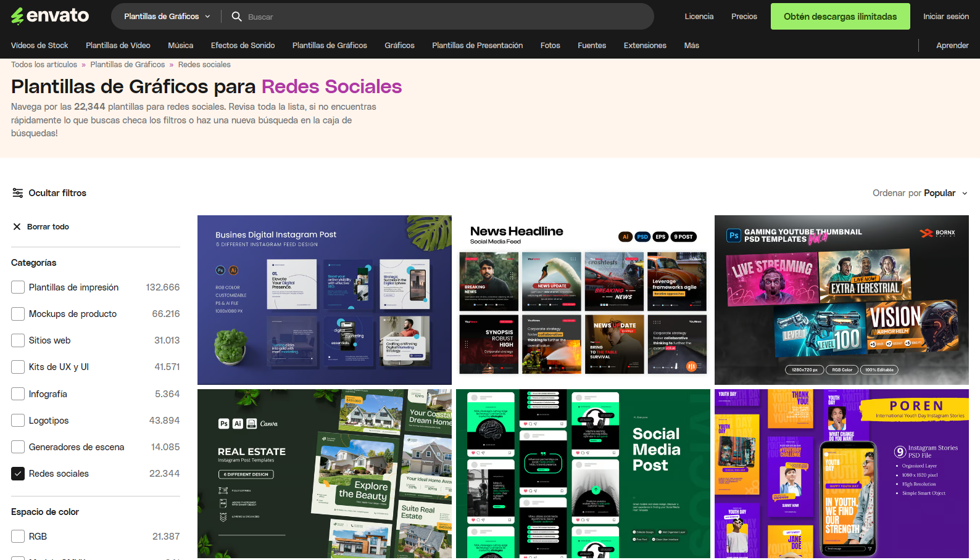This screenshot has width=980, height=560.
Task: Click the Iniciar sesión link
Action: (945, 17)
